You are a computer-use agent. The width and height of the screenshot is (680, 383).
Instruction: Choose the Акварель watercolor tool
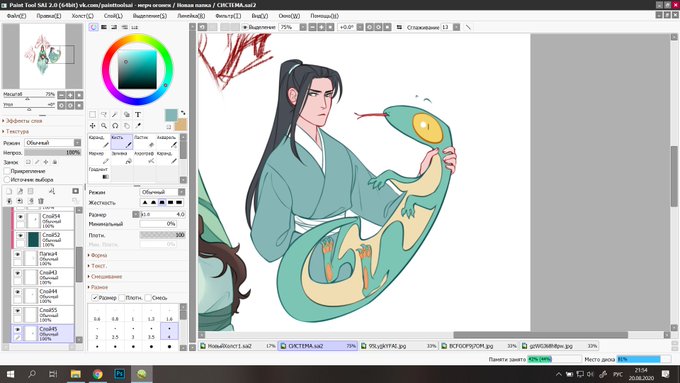coord(167,141)
